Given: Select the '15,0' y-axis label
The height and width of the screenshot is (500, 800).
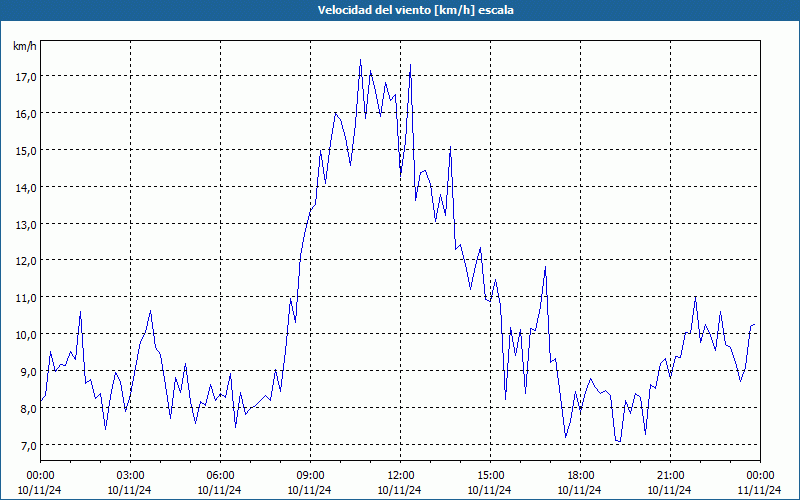Looking at the screenshot, I should coord(26,151).
